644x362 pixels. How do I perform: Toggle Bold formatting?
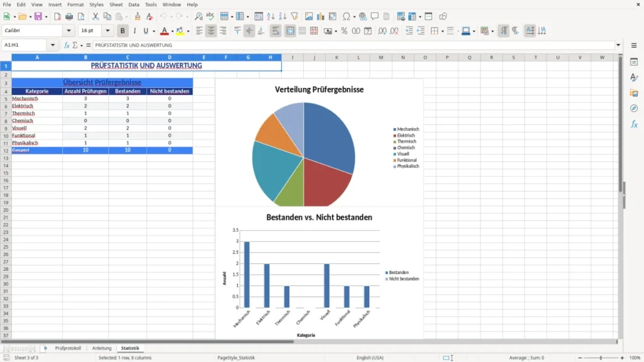pos(123,31)
